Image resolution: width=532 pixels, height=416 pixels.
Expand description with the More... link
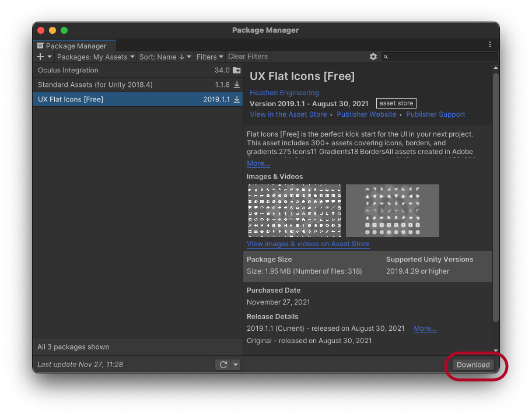pyautogui.click(x=258, y=163)
